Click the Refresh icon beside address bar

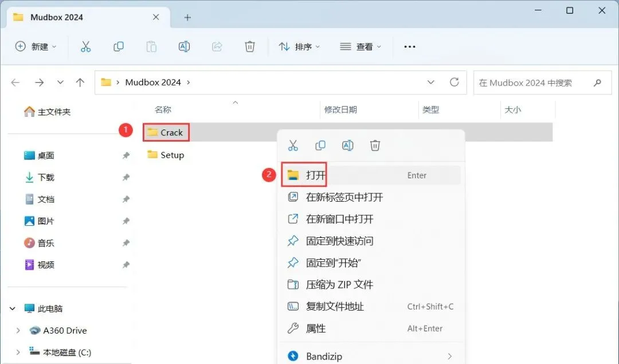[455, 82]
